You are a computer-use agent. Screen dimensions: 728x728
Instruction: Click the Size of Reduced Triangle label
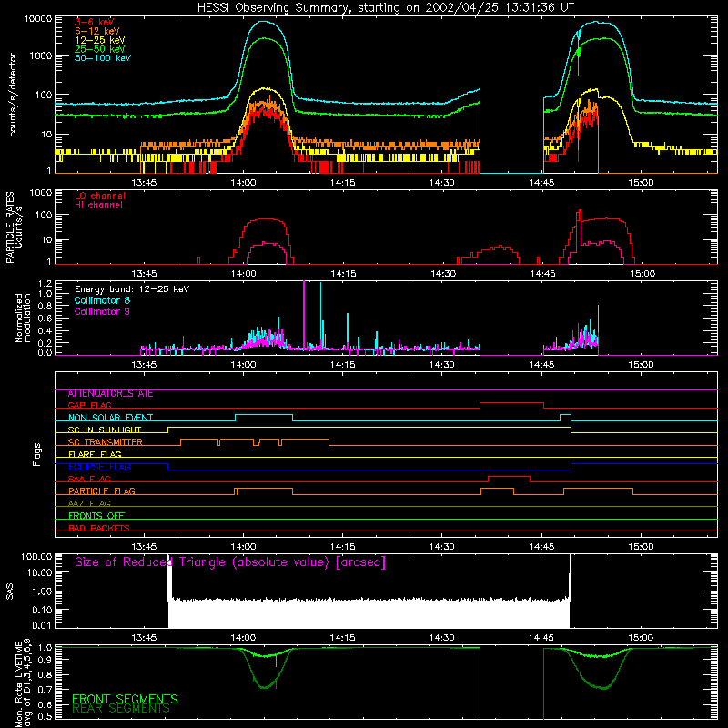pyautogui.click(x=230, y=562)
